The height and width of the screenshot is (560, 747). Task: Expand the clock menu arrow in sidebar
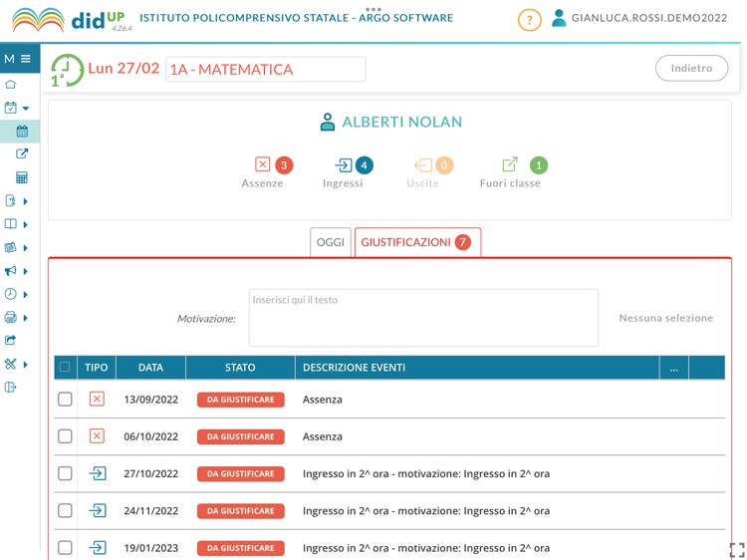(x=26, y=295)
